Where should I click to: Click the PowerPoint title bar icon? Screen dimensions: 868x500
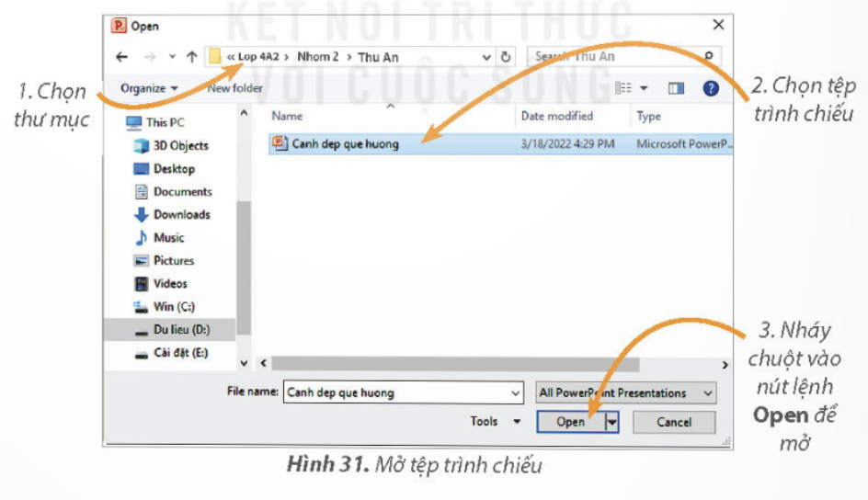(x=119, y=26)
